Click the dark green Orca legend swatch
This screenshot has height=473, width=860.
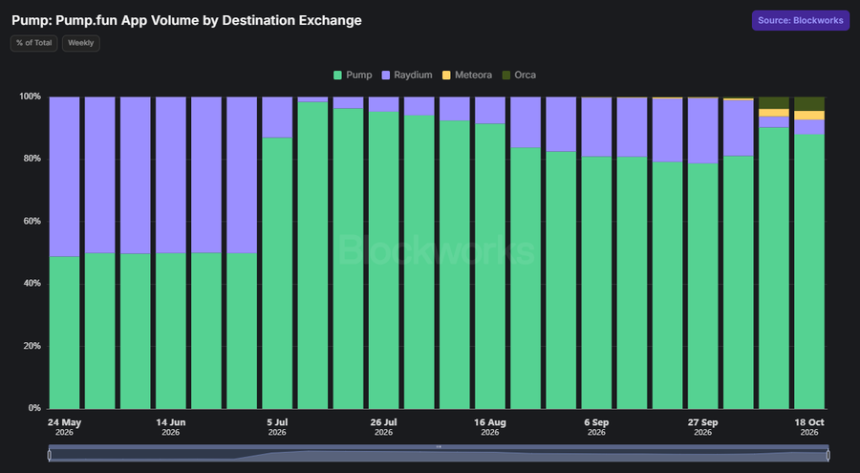point(506,75)
